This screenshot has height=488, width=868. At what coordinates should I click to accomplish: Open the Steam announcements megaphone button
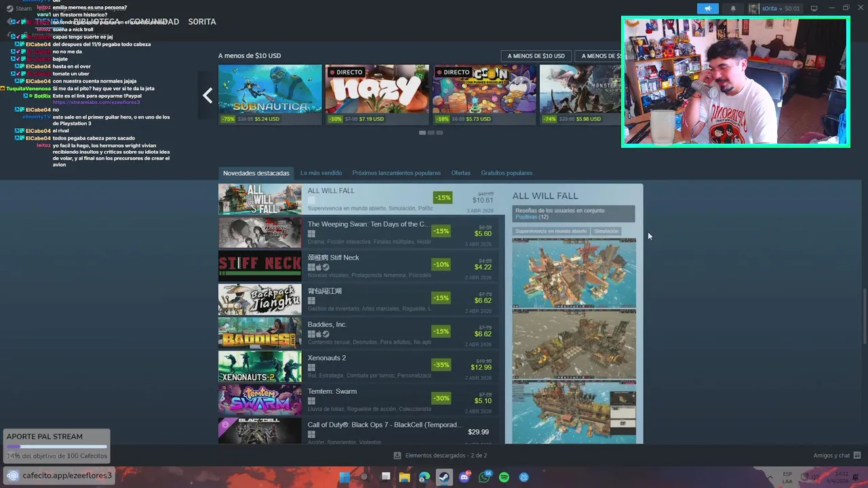(x=707, y=8)
